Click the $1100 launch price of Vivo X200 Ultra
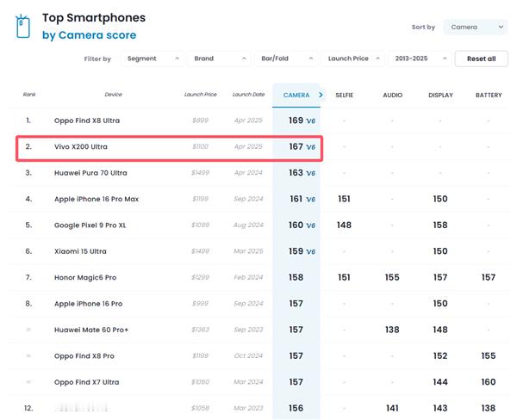 click(201, 146)
